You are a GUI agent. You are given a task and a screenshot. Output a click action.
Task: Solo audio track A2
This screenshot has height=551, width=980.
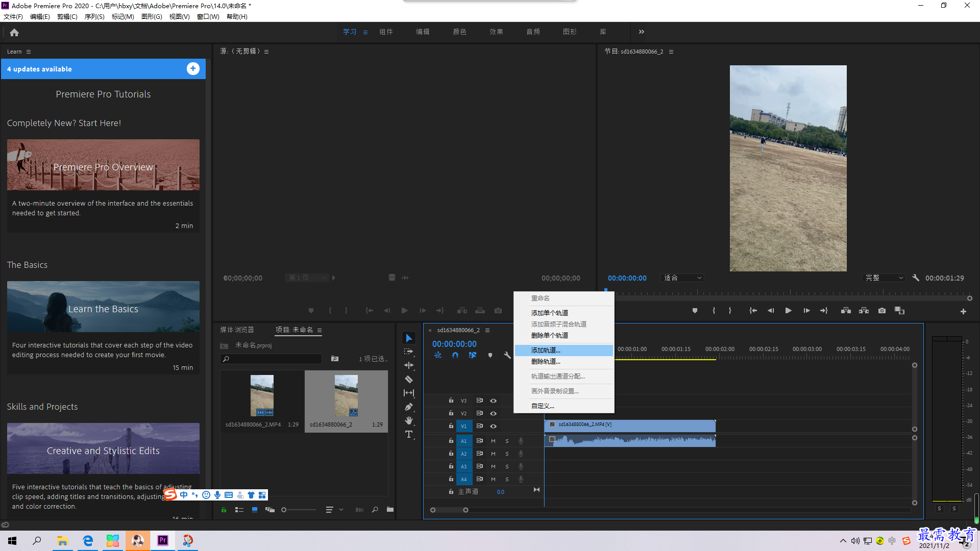pyautogui.click(x=507, y=454)
